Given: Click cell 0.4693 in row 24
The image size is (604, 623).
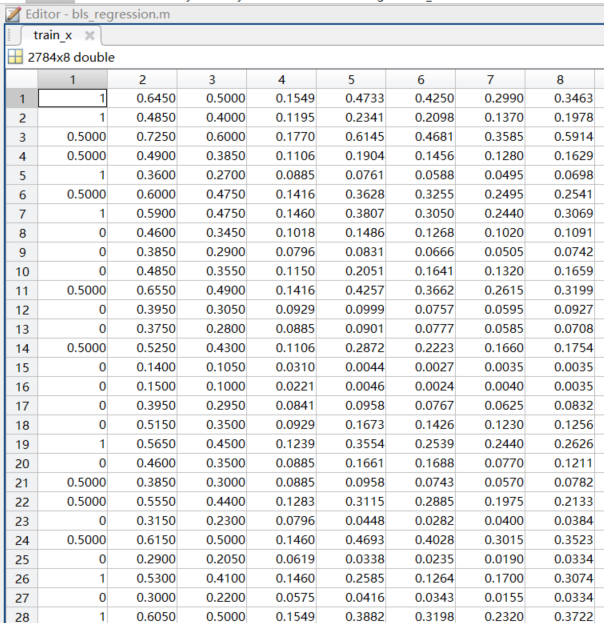Looking at the screenshot, I should coord(351,540).
